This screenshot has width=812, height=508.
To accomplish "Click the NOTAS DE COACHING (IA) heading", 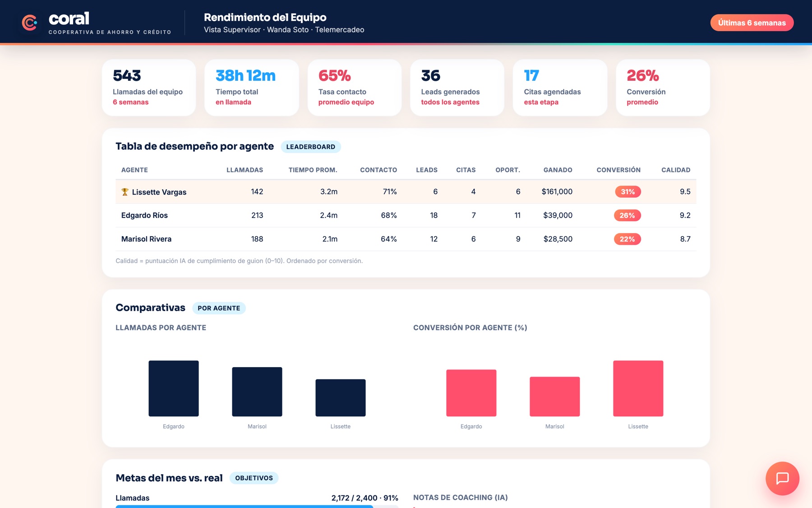I will (x=461, y=497).
